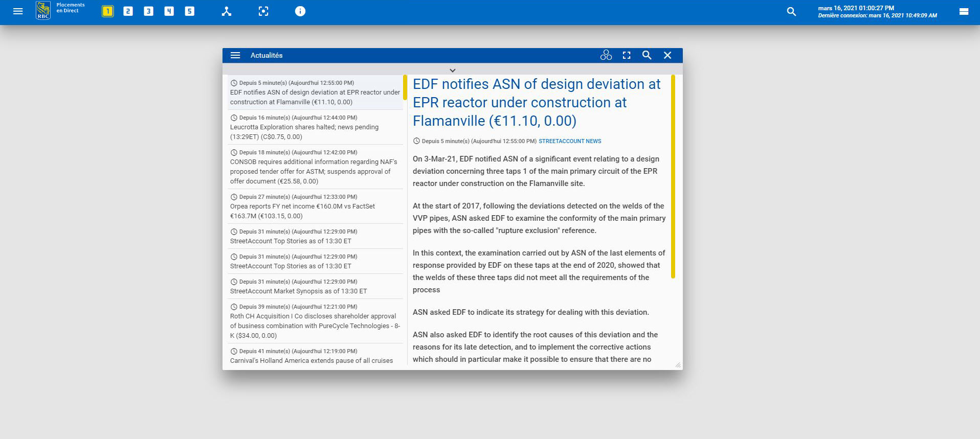Switch to workspace 4
Screen dimensions: 980x439
tap(169, 11)
